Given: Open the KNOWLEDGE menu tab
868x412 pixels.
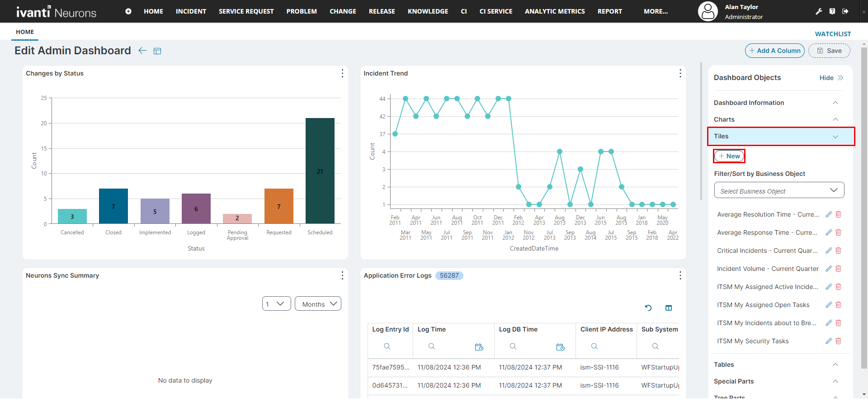Looking at the screenshot, I should click(x=428, y=11).
